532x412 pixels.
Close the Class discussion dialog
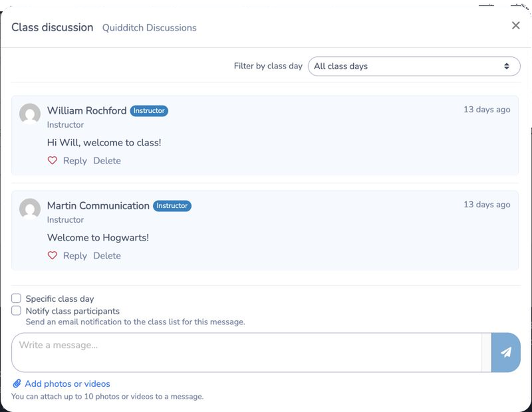[516, 25]
